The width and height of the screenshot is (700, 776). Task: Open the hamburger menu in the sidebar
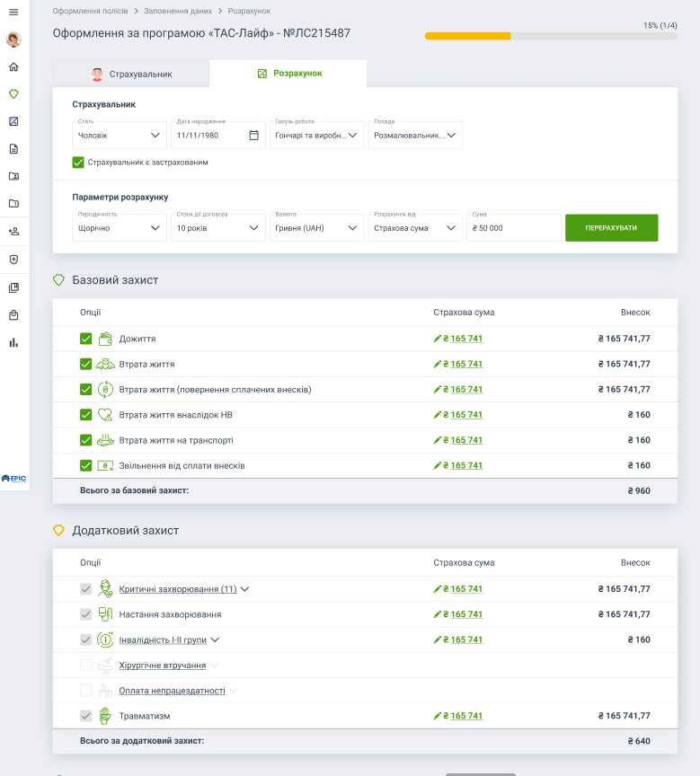pos(13,12)
